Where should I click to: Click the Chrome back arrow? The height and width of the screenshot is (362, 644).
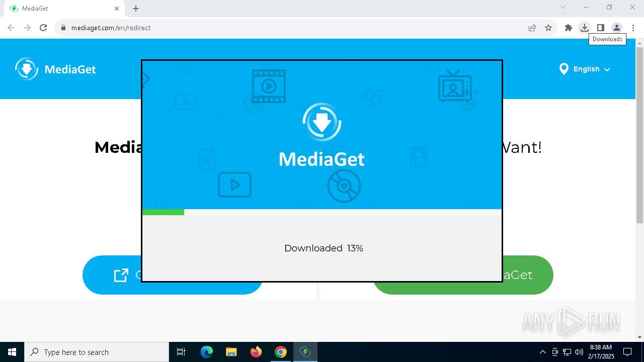point(11,28)
